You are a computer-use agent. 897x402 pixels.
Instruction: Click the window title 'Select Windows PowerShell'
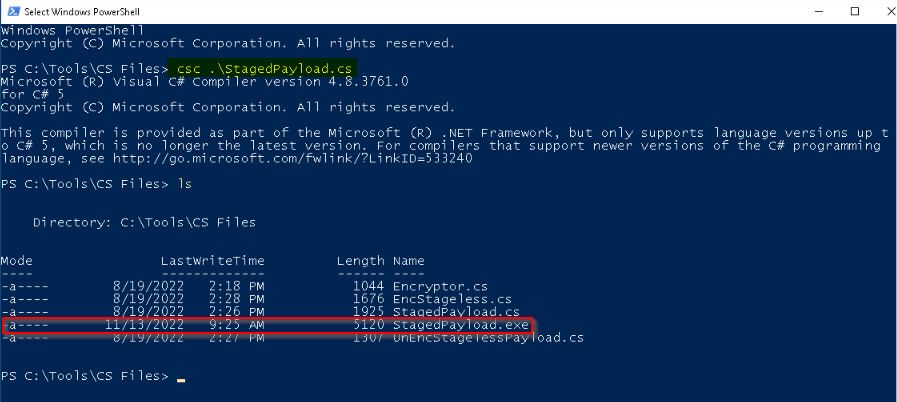(82, 11)
